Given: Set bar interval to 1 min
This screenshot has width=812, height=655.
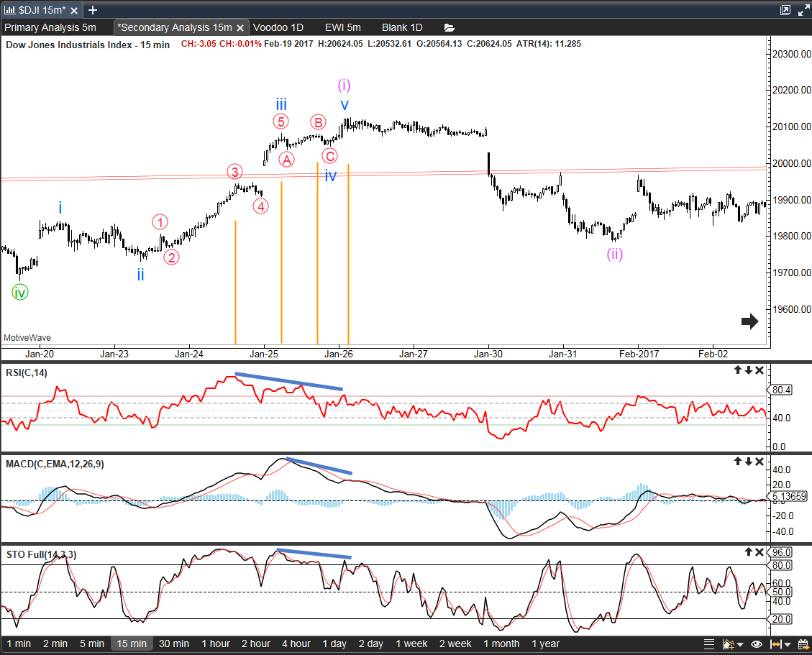Looking at the screenshot, I should pos(19,643).
